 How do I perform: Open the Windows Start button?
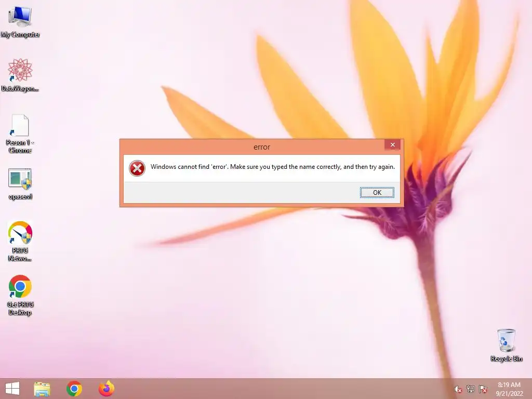point(12,389)
